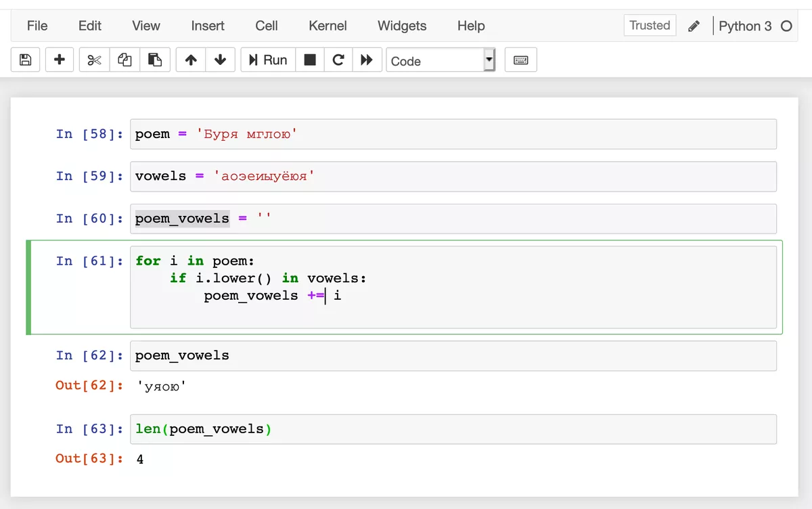This screenshot has height=509, width=812.
Task: Click into the poem_vowels empty string cell
Action: click(x=453, y=219)
